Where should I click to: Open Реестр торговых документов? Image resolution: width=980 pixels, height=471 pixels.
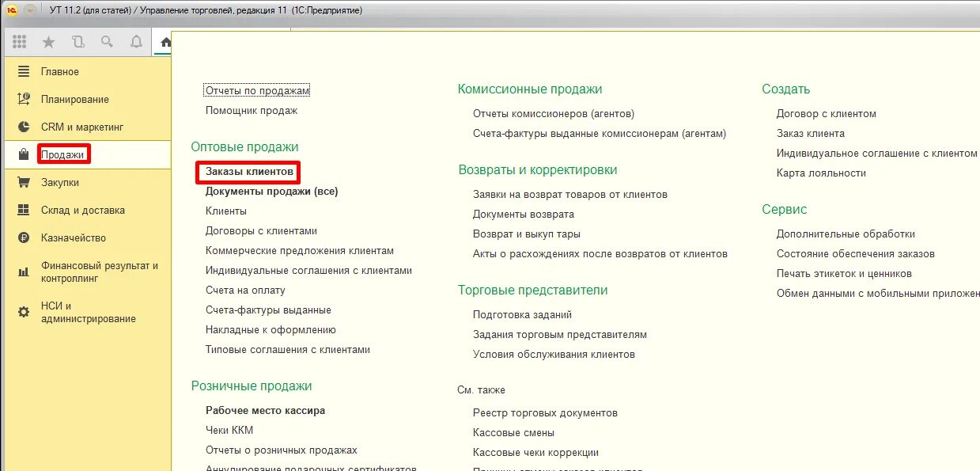[545, 412]
